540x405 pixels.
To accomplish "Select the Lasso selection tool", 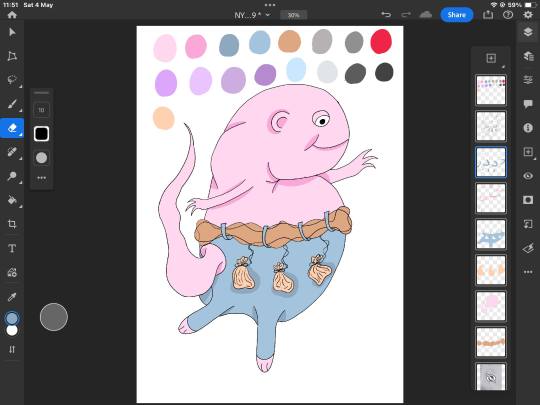I will pyautogui.click(x=12, y=80).
